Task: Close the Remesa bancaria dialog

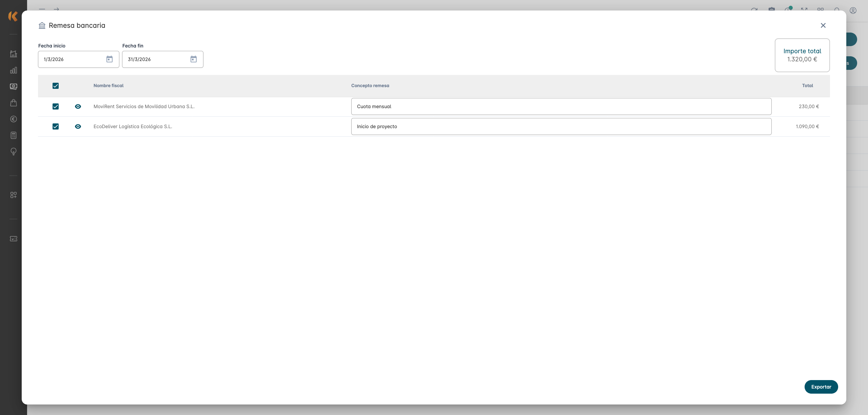Action: point(823,25)
